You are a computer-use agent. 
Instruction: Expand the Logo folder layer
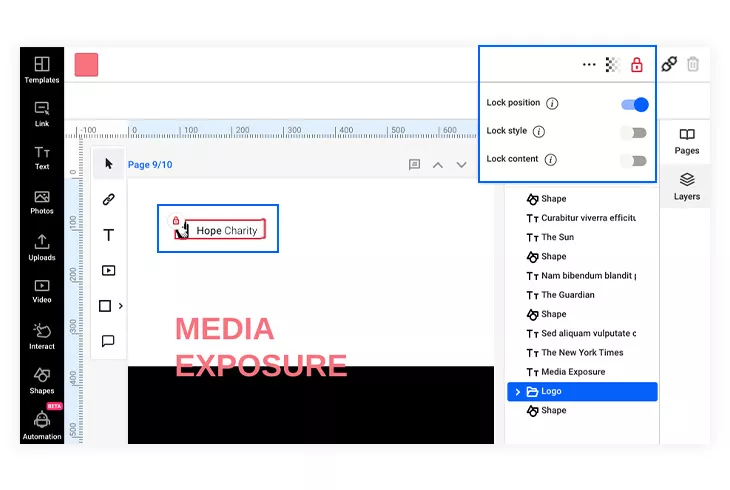click(517, 392)
